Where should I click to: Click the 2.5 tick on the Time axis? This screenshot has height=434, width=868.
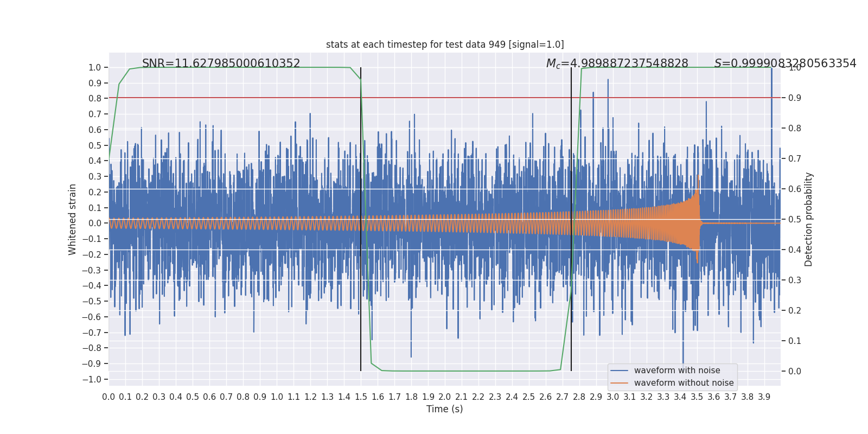[529, 397]
